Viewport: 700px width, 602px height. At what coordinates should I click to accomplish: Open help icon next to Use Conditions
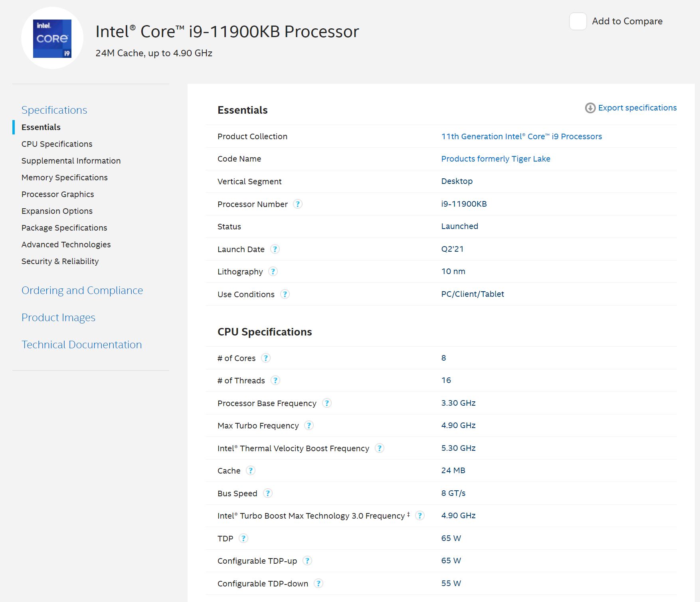pyautogui.click(x=285, y=294)
